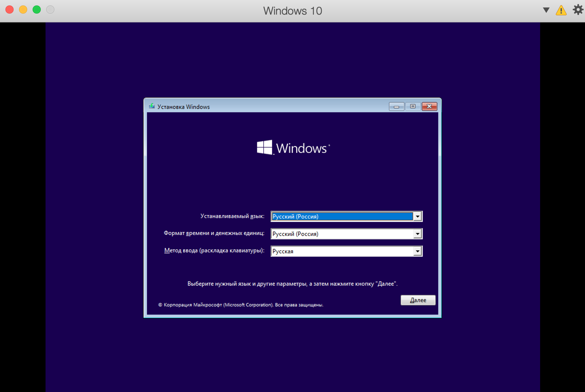Click the Формат времени и денежных единиц label
Image resolution: width=585 pixels, height=392 pixels.
(214, 233)
